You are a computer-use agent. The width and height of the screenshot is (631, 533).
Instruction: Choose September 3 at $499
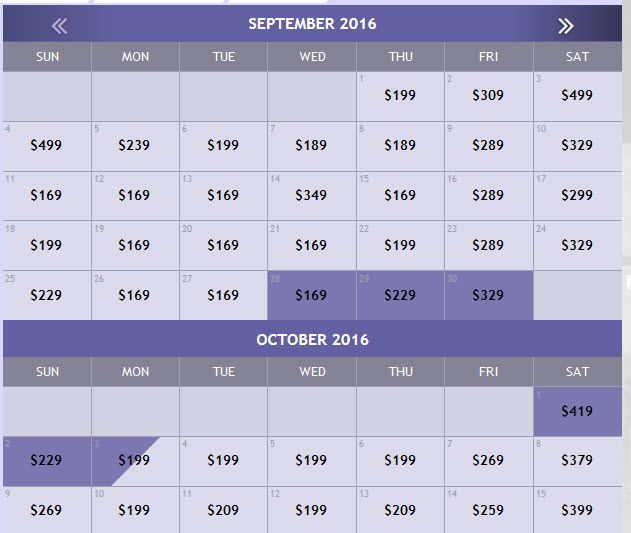[x=577, y=96]
